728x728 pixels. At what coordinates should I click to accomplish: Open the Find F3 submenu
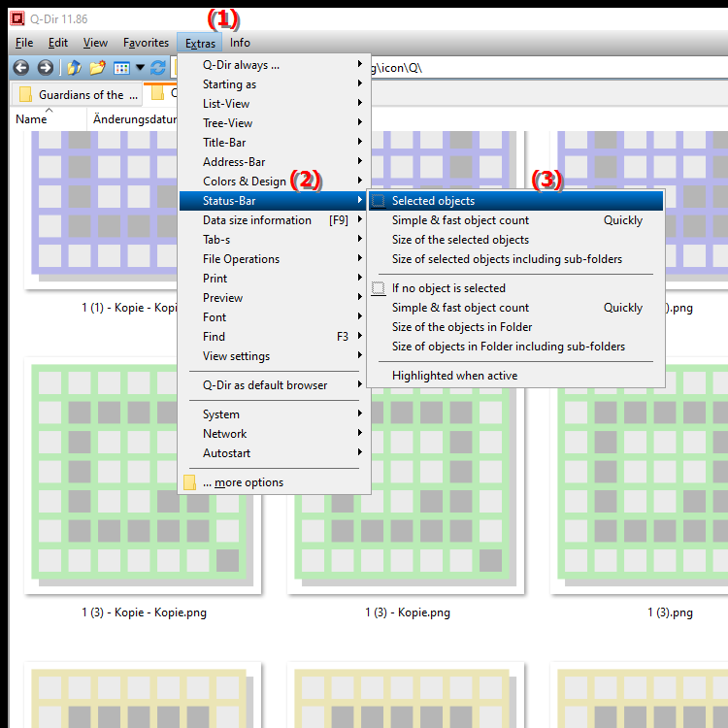point(275,337)
